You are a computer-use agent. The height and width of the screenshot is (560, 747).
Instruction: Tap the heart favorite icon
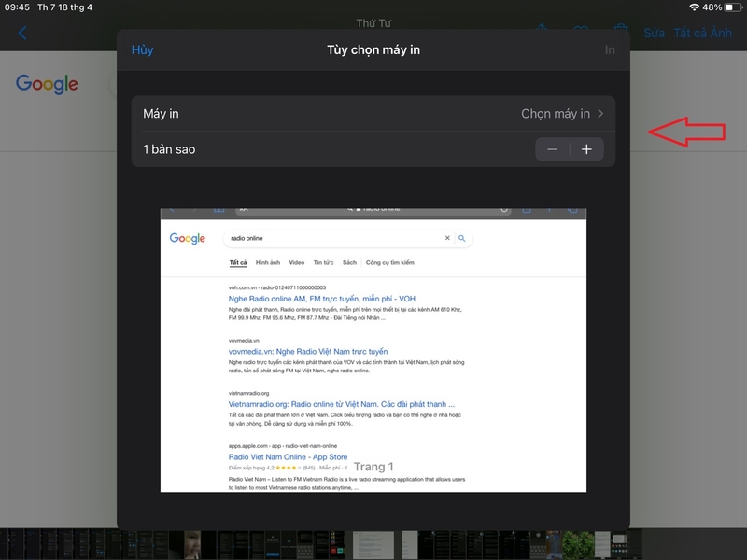tap(581, 29)
